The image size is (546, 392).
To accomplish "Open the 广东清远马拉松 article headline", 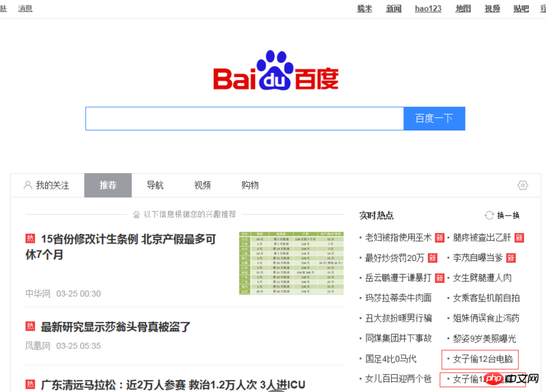I will (173, 385).
